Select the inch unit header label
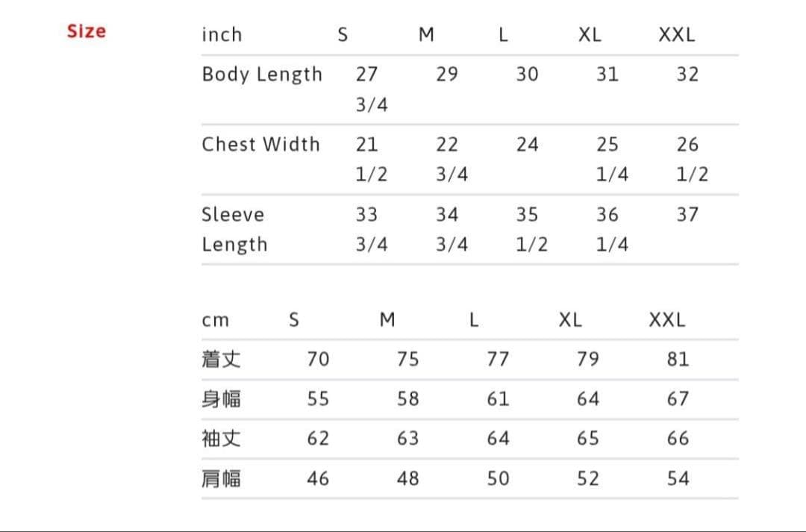 pos(222,35)
